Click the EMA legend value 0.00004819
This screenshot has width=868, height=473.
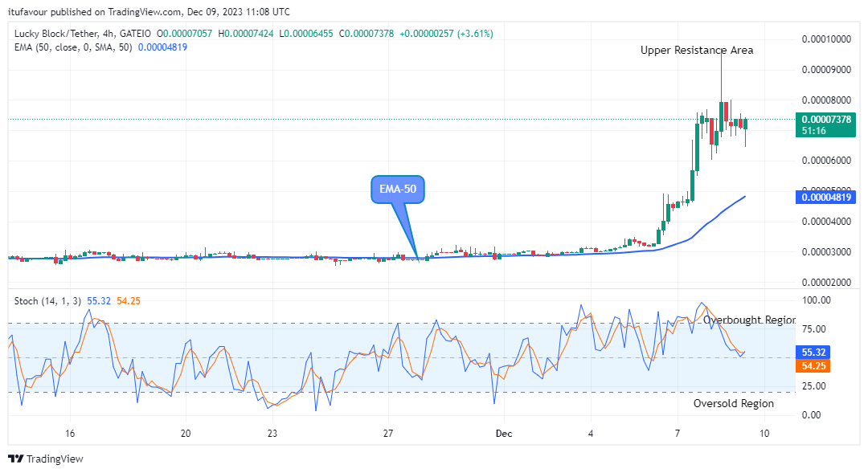click(x=162, y=47)
